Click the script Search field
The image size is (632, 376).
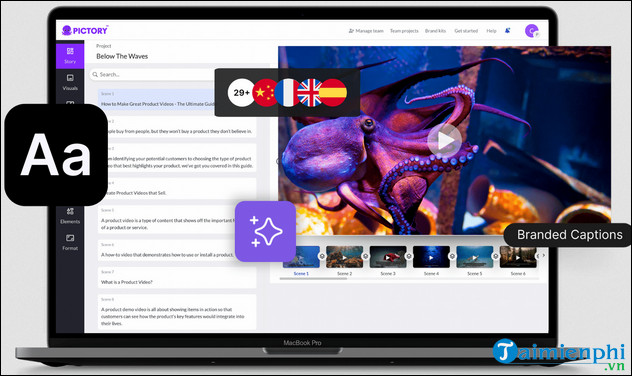point(153,75)
